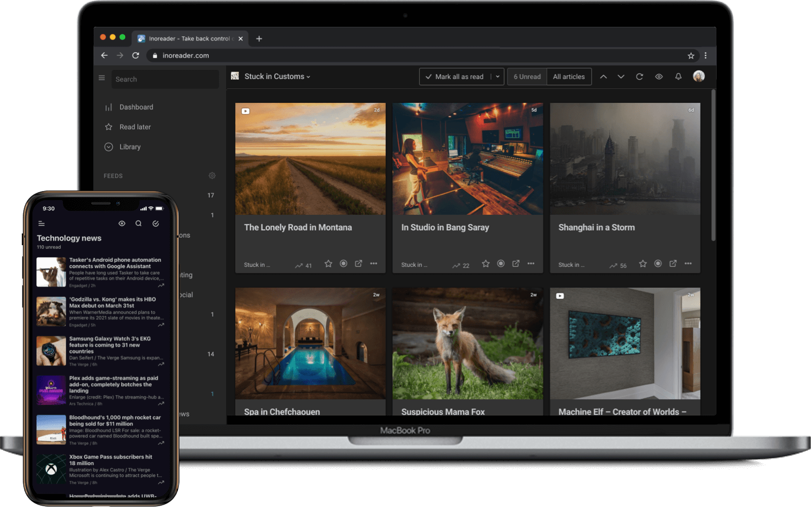Viewport: 811px width, 532px height.
Task: Open In Studio in Bang Saray externally
Action: click(x=516, y=263)
